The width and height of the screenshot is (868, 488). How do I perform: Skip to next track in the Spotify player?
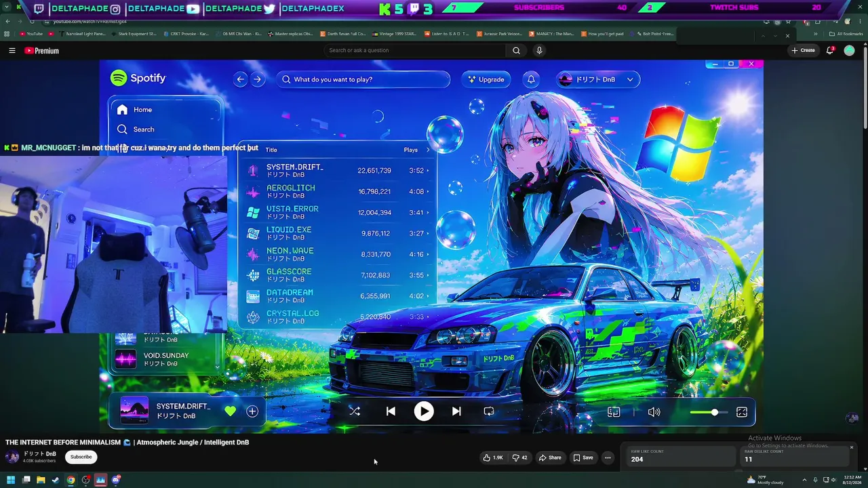[x=456, y=411]
